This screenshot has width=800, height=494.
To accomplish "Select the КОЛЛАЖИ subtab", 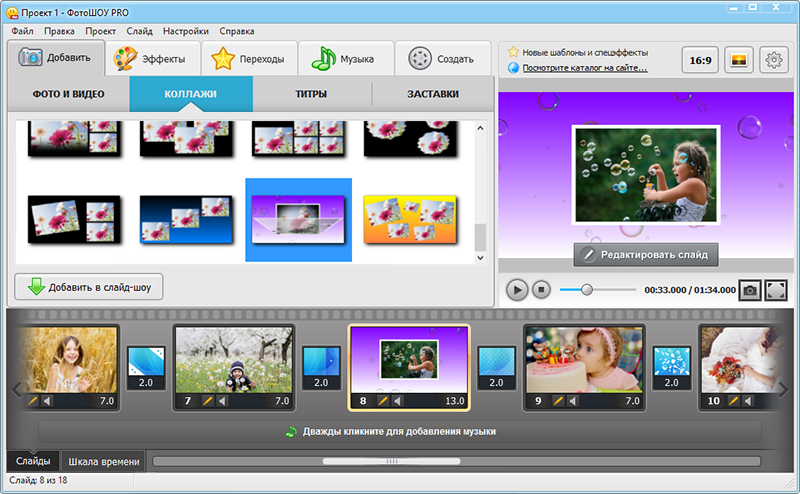I will (191, 94).
